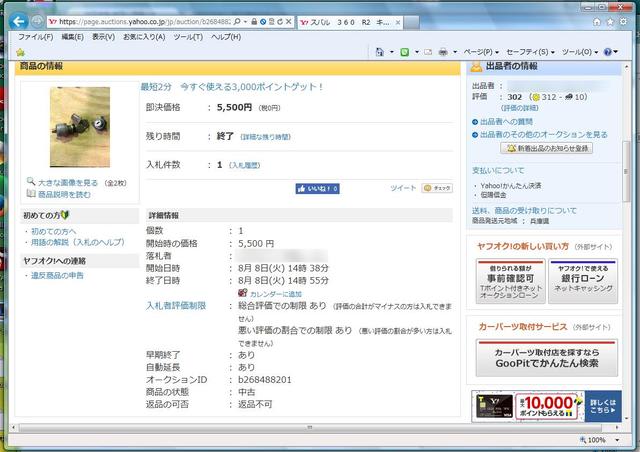
Task: Click the green RSS feeds icon
Action: coord(403,52)
